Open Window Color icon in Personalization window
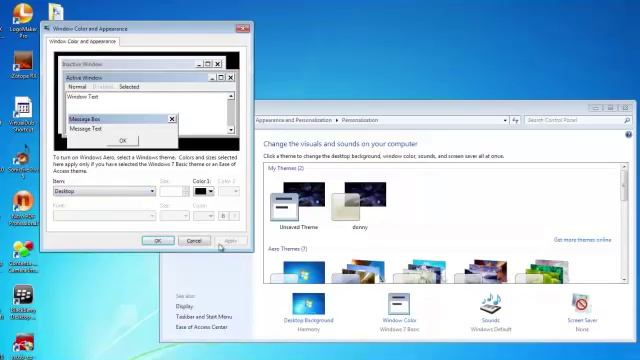This screenshot has width=640, height=360. [399, 304]
